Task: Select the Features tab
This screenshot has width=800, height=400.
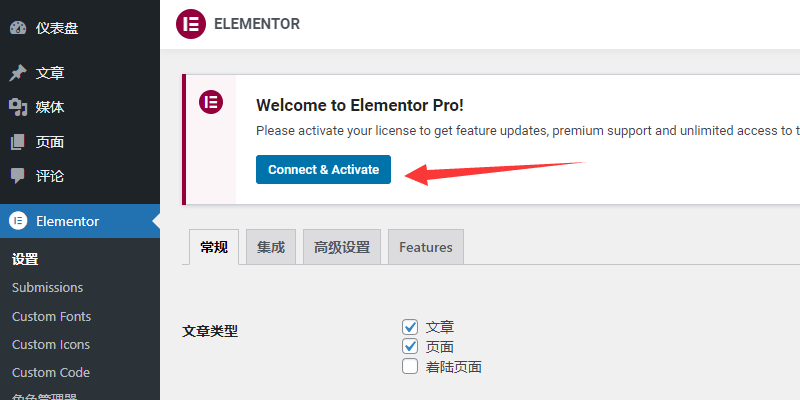Action: coord(426,247)
